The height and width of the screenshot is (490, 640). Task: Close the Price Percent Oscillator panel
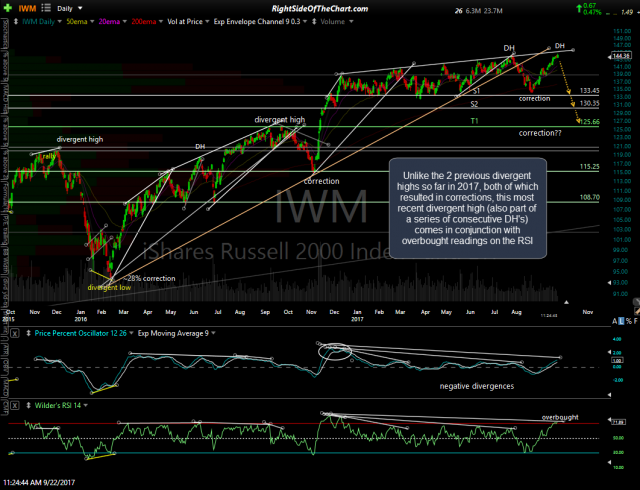click(14, 334)
